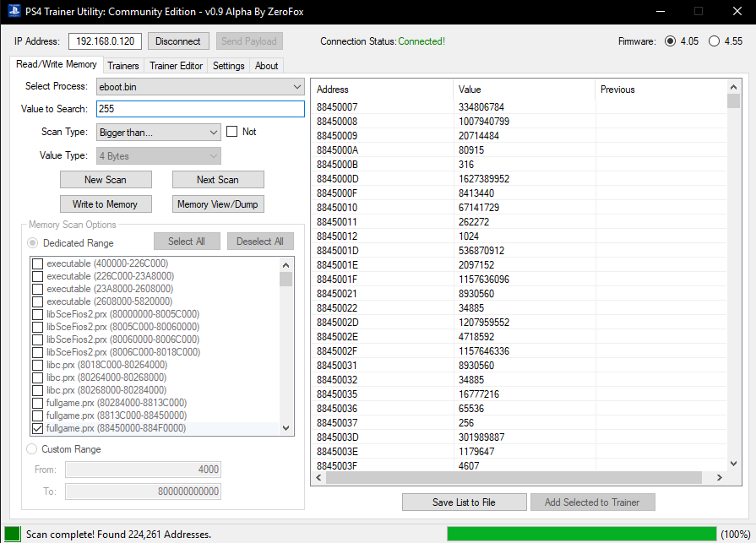
Task: Switch to the Read/Write Memory tab
Action: (x=57, y=64)
